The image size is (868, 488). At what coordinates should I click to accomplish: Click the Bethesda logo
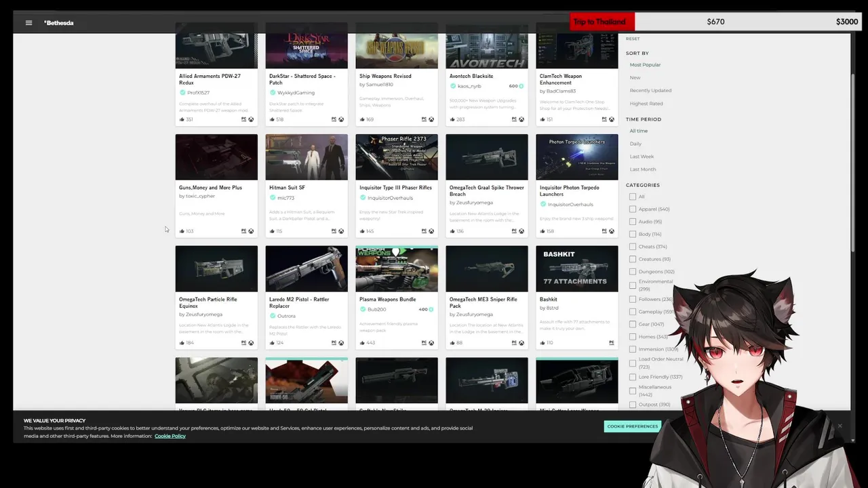click(59, 23)
